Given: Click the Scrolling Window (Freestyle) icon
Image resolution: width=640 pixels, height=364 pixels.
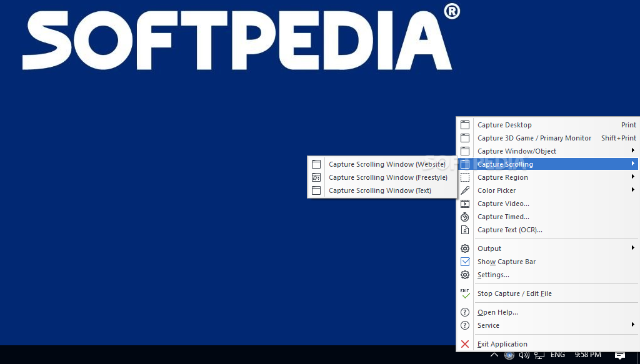Looking at the screenshot, I should pos(316,177).
